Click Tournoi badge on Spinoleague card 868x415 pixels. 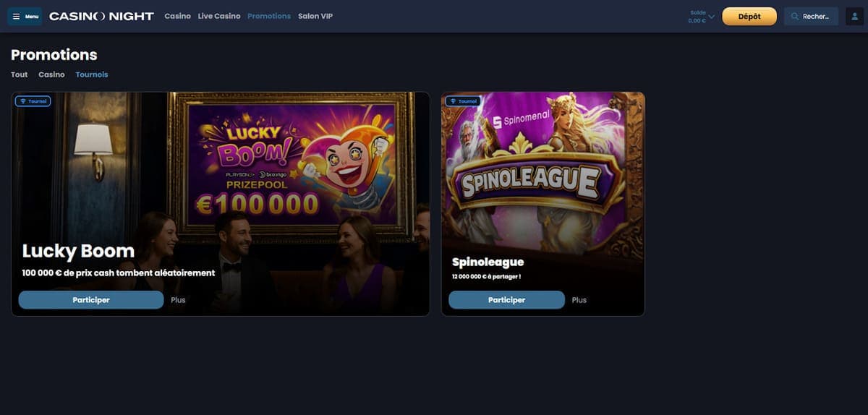pos(463,101)
